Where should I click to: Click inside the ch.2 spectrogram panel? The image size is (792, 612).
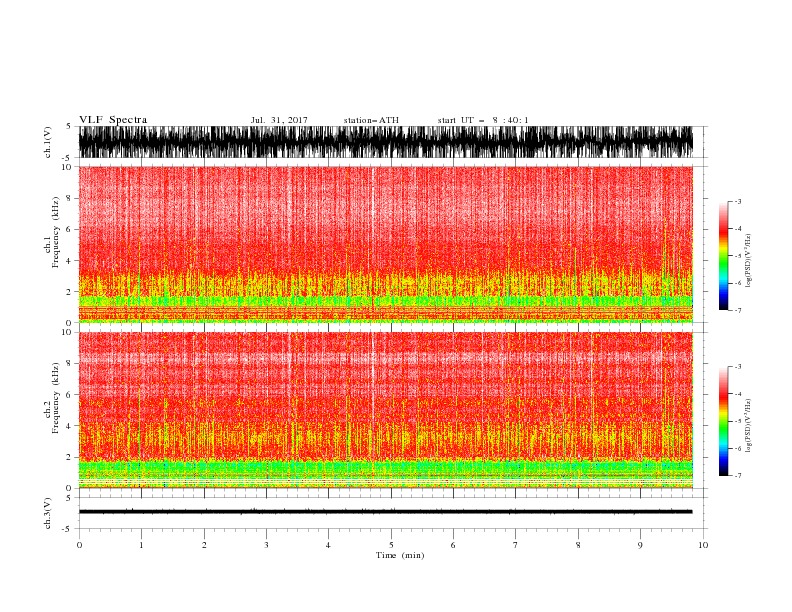click(386, 410)
